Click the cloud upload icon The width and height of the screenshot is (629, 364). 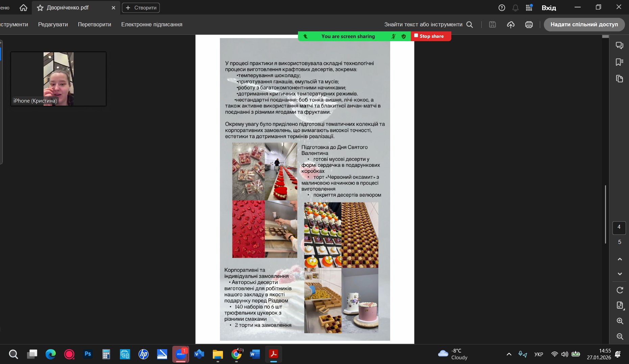pos(510,25)
